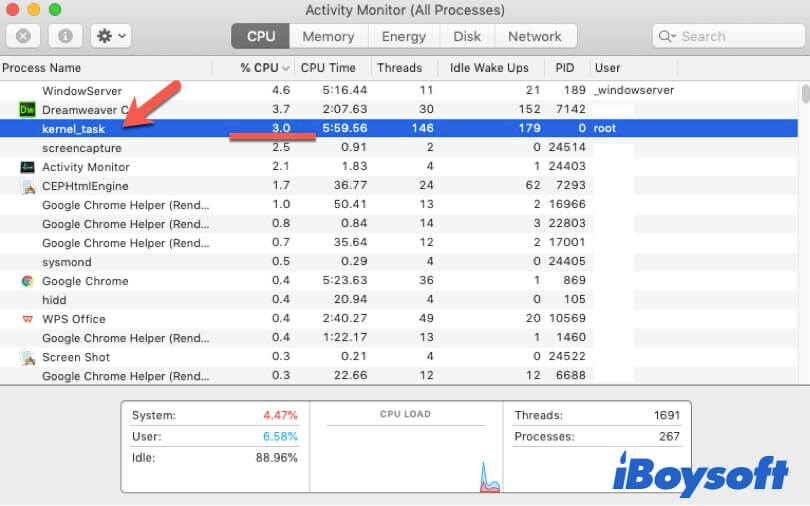Click the process list vertical scrollbar

pyautogui.click(x=804, y=95)
